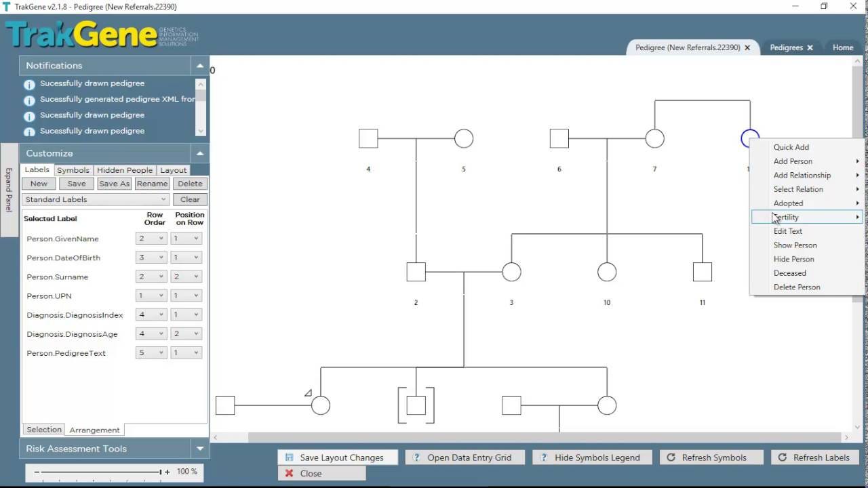Click the Expand Panel side tab

(9, 190)
